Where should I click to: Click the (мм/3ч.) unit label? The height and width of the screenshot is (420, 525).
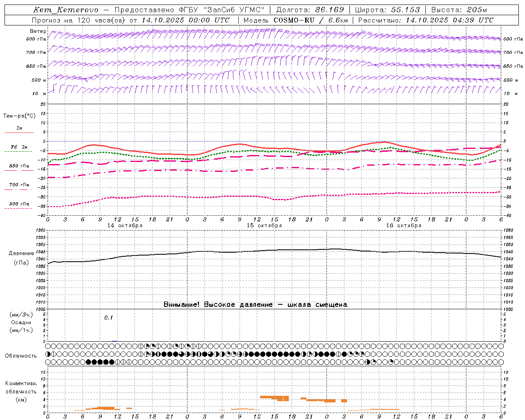(x=21, y=315)
